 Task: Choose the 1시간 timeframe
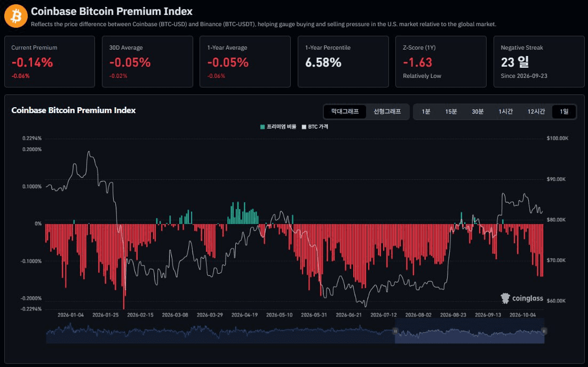click(x=505, y=111)
